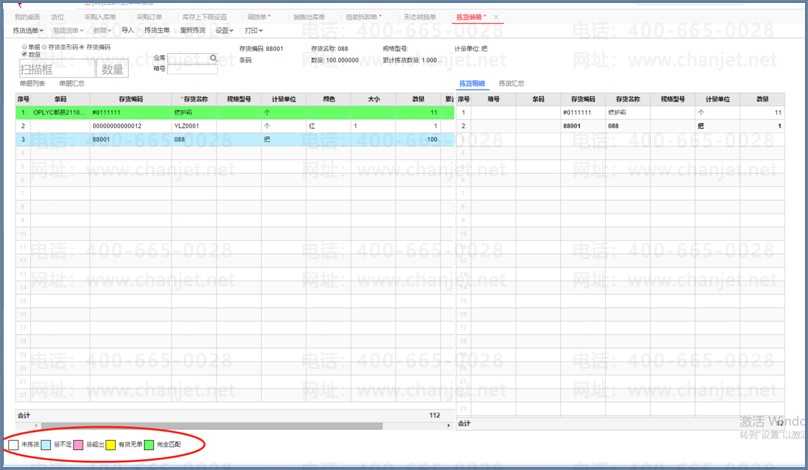The image size is (808, 470).
Task: Select row with code 0000000000012
Action: 235,126
